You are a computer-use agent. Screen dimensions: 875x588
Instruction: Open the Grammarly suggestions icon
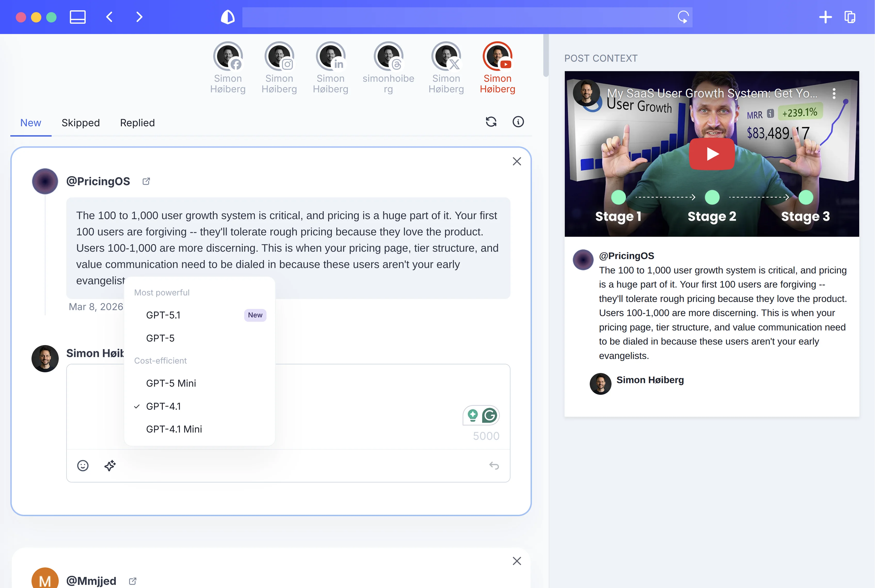coord(490,415)
